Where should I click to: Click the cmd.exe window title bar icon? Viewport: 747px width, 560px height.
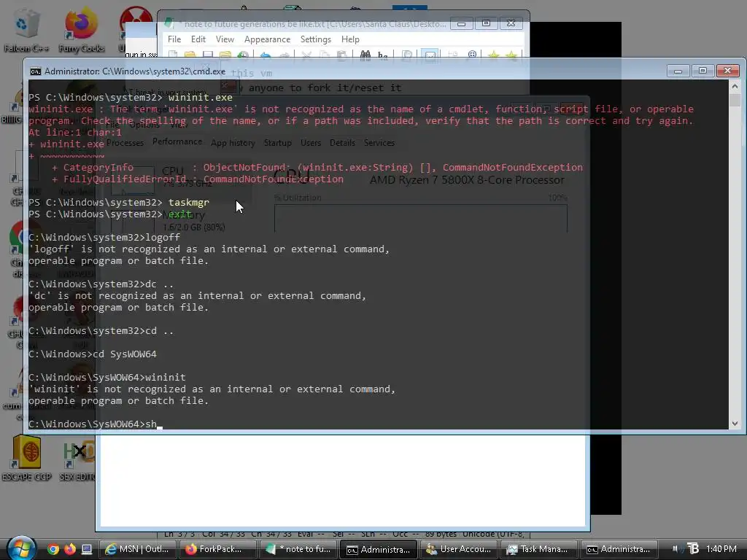pyautogui.click(x=35, y=71)
